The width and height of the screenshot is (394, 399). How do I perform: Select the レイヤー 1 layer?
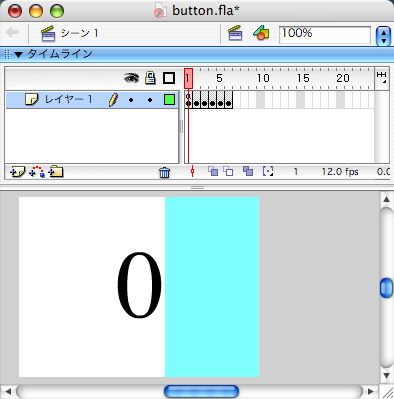92,100
